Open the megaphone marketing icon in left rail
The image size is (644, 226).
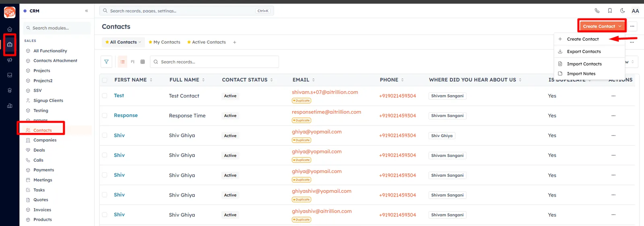10,60
